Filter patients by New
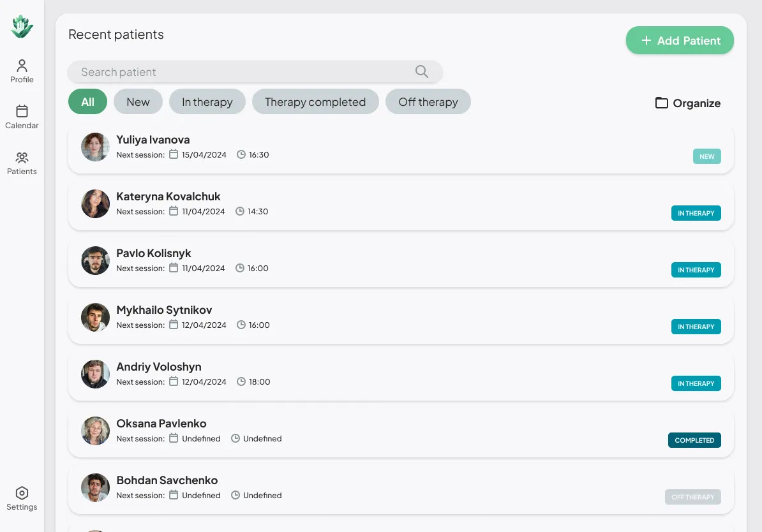Image resolution: width=762 pixels, height=532 pixels. [138, 101]
